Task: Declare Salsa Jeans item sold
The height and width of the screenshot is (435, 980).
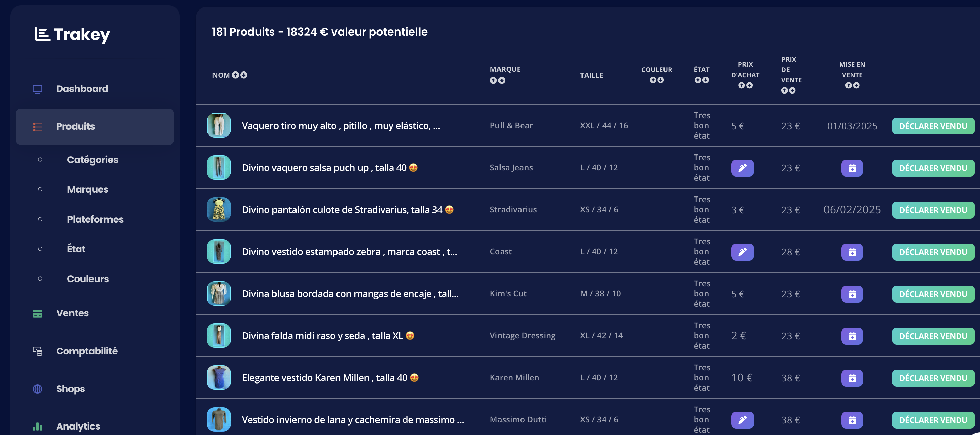Action: (x=933, y=168)
